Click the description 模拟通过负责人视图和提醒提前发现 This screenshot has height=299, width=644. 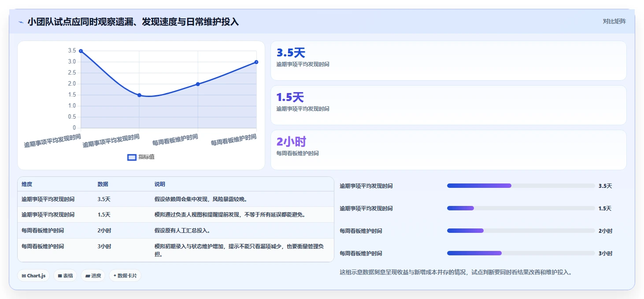point(230,215)
